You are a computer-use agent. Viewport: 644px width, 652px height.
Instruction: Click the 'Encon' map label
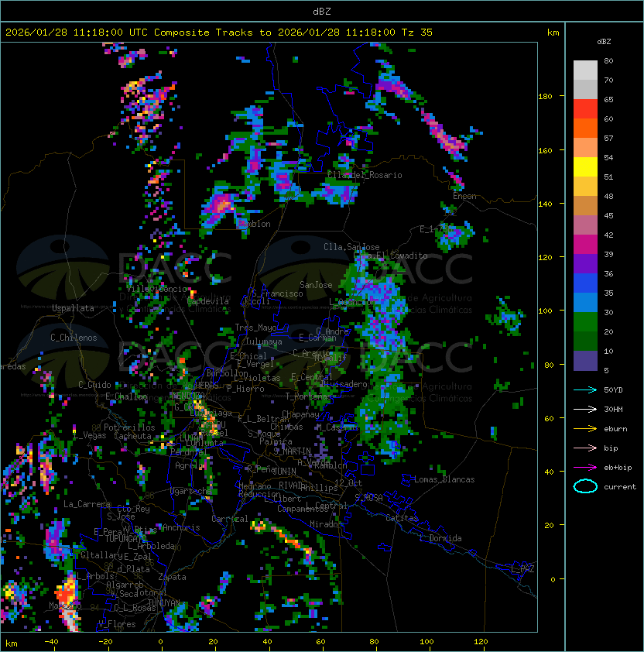click(464, 196)
